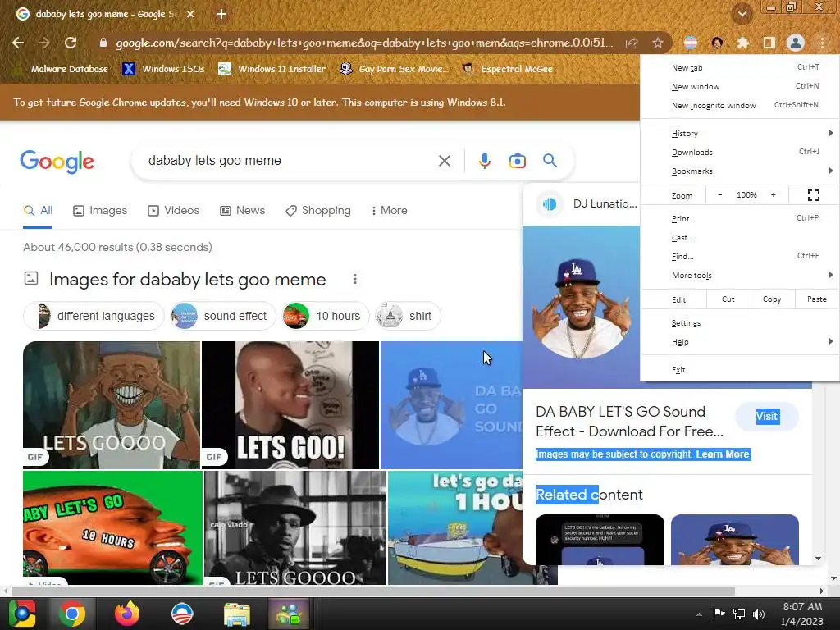Viewport: 840px width, 630px height.
Task: Click the network icon in system tray
Action: pos(739,614)
